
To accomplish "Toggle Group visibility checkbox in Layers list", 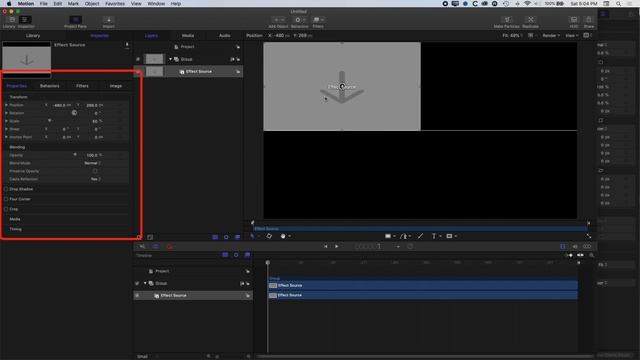I will click(x=138, y=59).
